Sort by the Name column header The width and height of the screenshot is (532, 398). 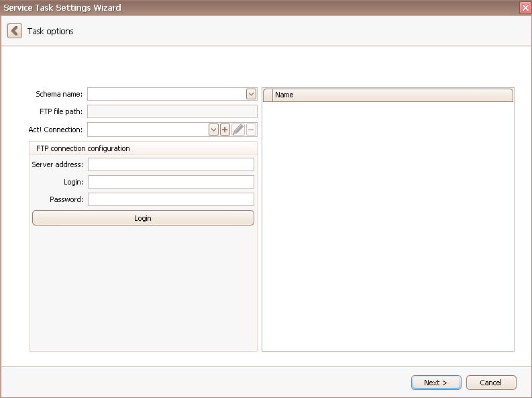[x=392, y=95]
